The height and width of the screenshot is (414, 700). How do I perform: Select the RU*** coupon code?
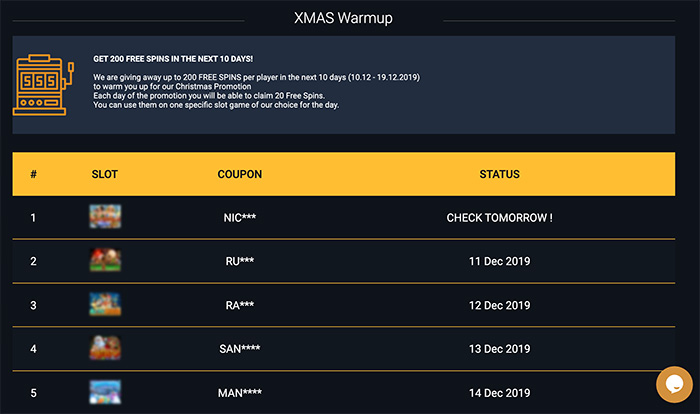point(240,261)
